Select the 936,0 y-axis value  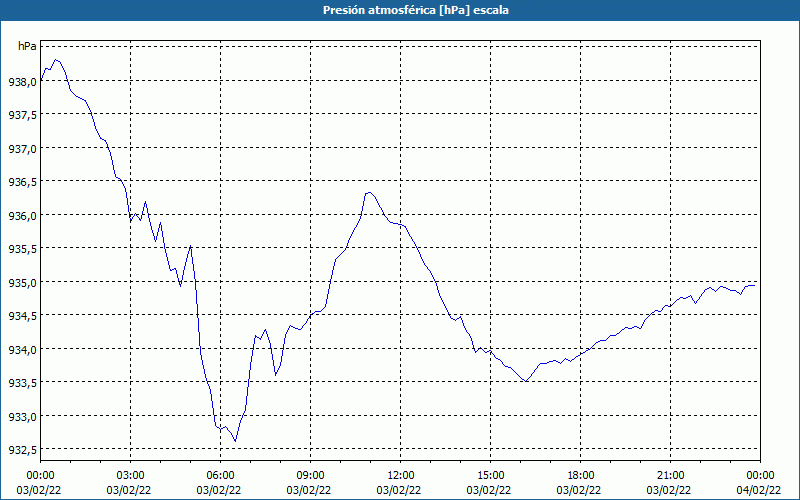click(x=22, y=215)
